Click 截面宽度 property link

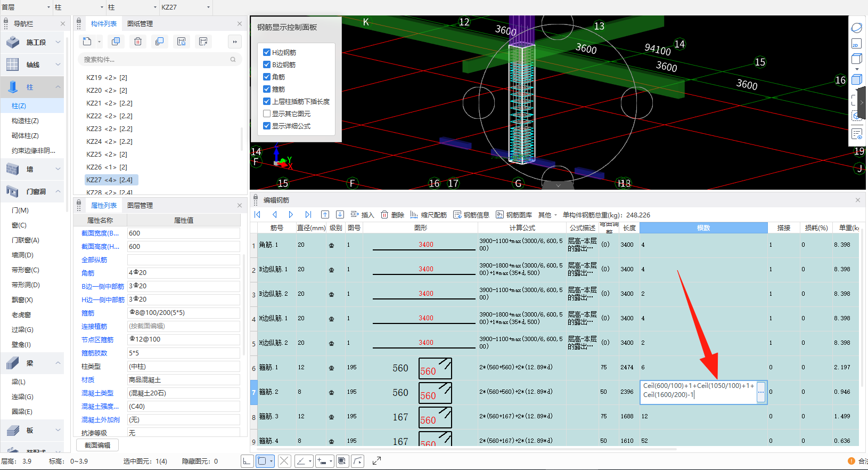pos(100,233)
